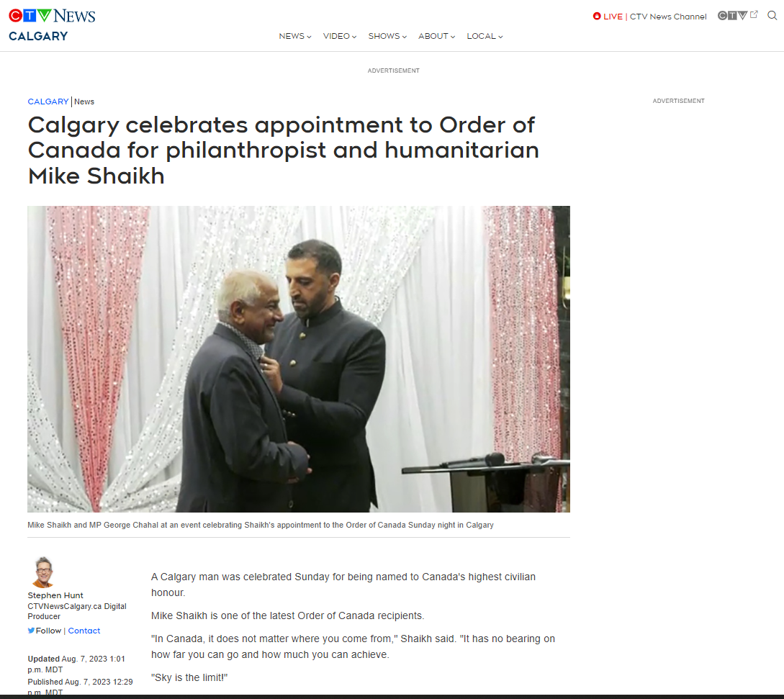The image size is (784, 699).
Task: Click the red LIVE indicator icon
Action: pos(597,16)
